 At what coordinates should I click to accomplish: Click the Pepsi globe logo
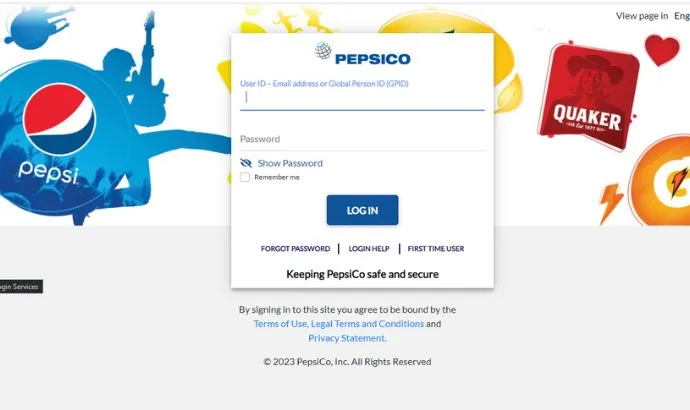(59, 119)
